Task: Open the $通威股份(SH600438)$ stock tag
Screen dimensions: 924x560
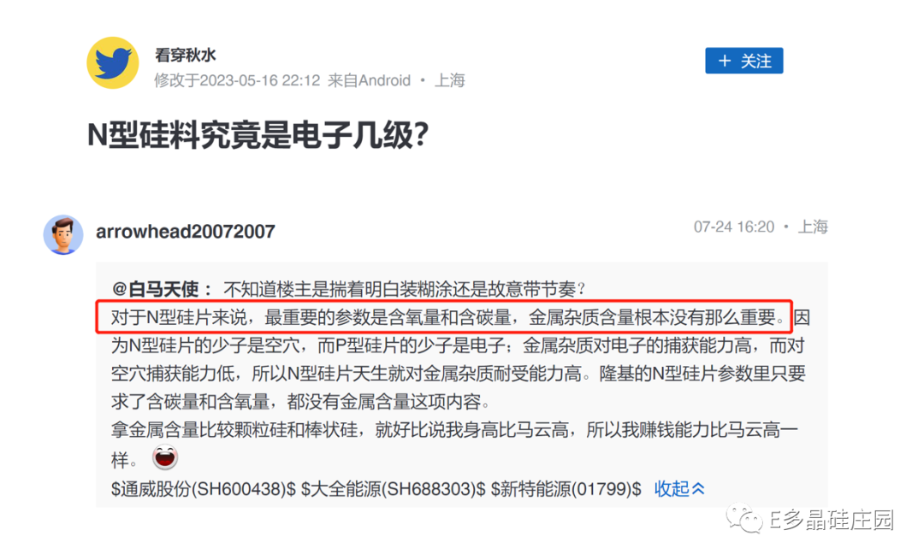Action: pos(204,488)
